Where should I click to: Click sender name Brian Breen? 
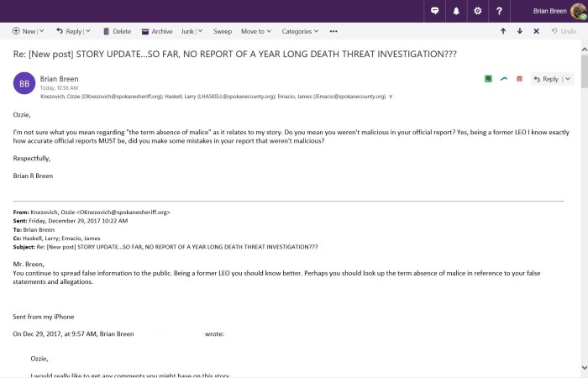coord(60,79)
